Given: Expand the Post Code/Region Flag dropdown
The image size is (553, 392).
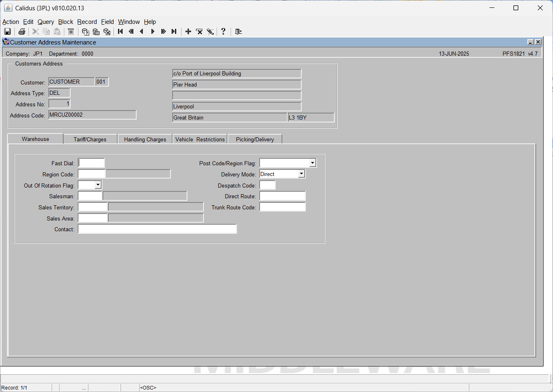Looking at the screenshot, I should click(x=312, y=163).
